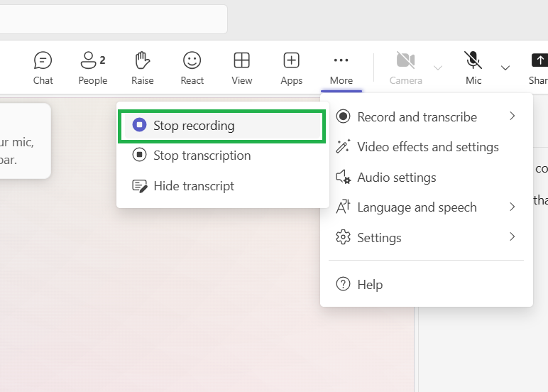The width and height of the screenshot is (548, 392).
Task: Hide the transcript panel
Action: tap(193, 186)
